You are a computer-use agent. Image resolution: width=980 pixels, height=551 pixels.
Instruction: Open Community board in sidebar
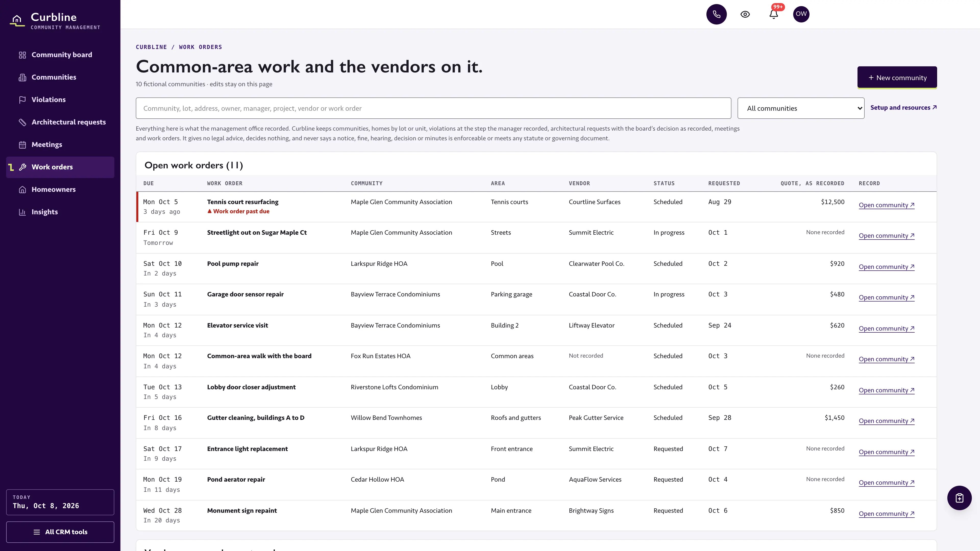click(x=60, y=55)
